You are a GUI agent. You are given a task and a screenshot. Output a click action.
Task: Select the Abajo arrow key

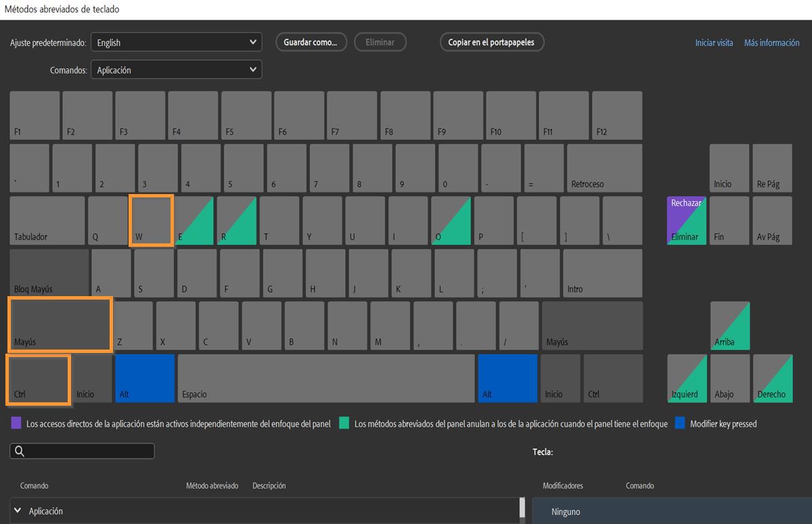pyautogui.click(x=729, y=379)
